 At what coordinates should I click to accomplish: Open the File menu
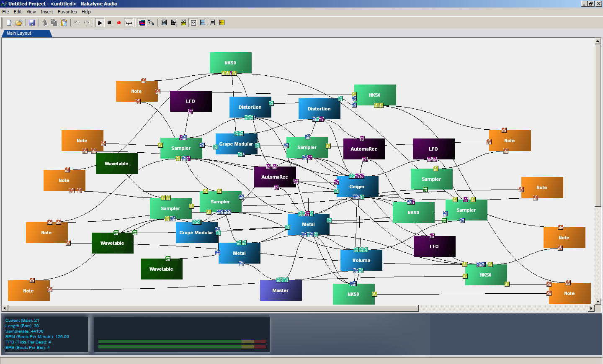(x=5, y=12)
